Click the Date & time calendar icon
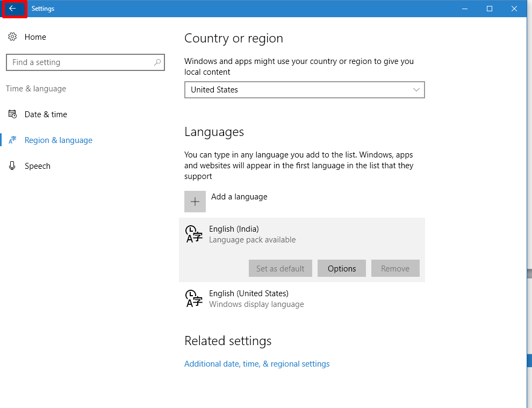This screenshot has height=408, width=532. (12, 114)
